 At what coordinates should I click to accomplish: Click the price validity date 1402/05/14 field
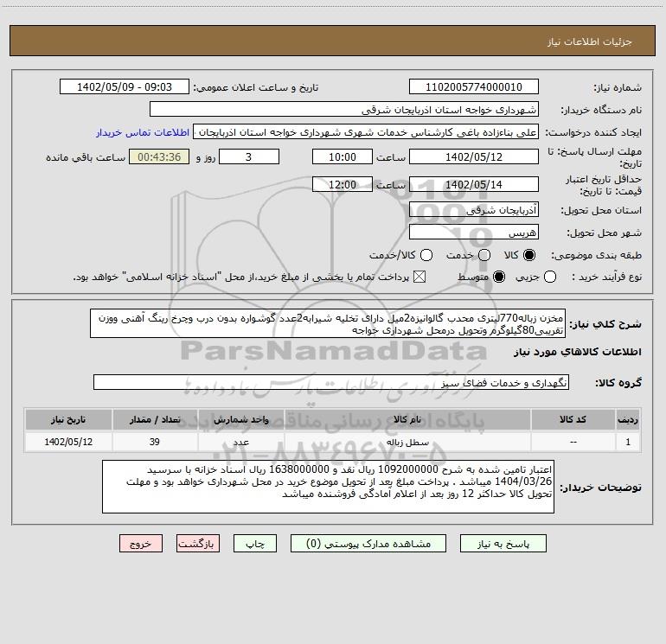click(x=474, y=184)
